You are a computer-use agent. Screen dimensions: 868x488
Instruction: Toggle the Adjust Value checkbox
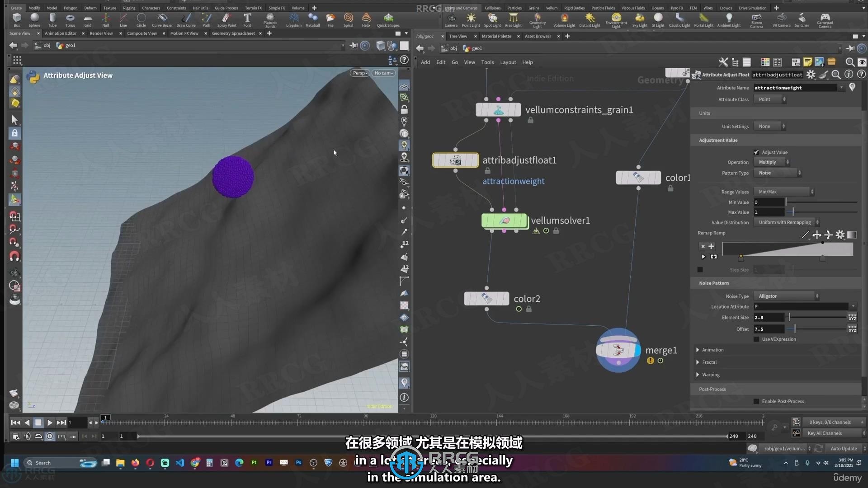point(756,152)
